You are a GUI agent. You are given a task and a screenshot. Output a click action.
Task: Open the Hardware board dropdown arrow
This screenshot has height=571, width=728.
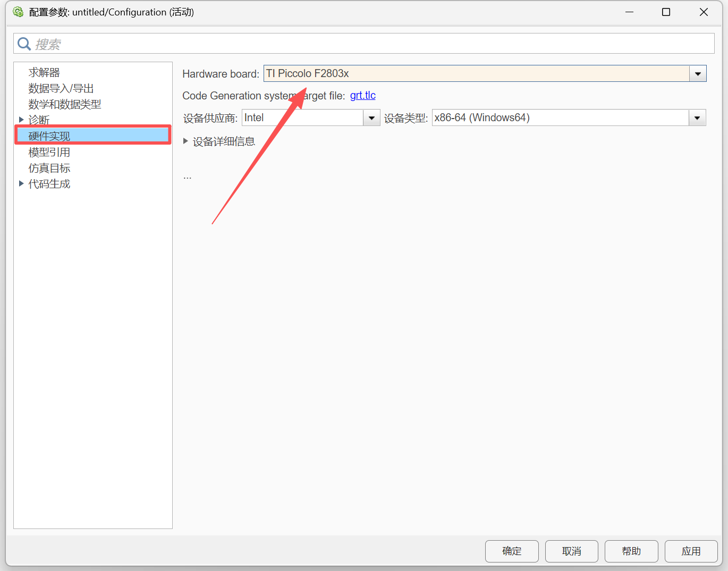coord(698,73)
